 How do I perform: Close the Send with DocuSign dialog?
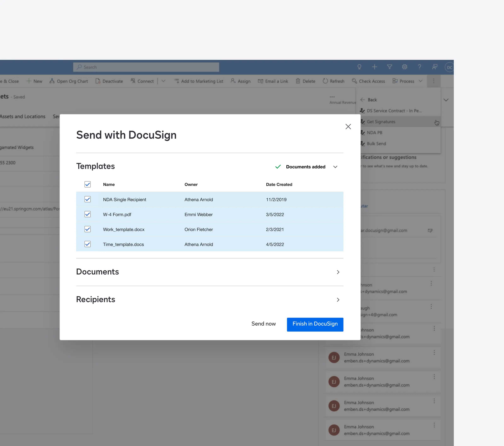[x=348, y=126]
